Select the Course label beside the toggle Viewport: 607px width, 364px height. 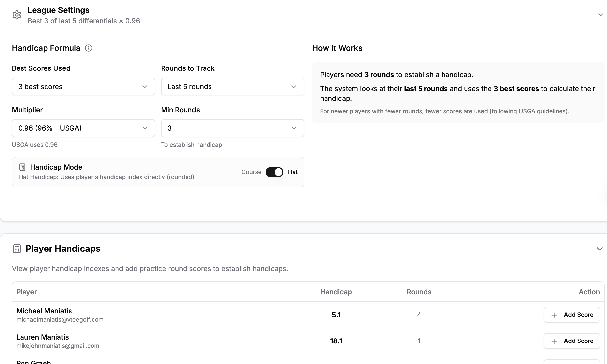point(251,172)
